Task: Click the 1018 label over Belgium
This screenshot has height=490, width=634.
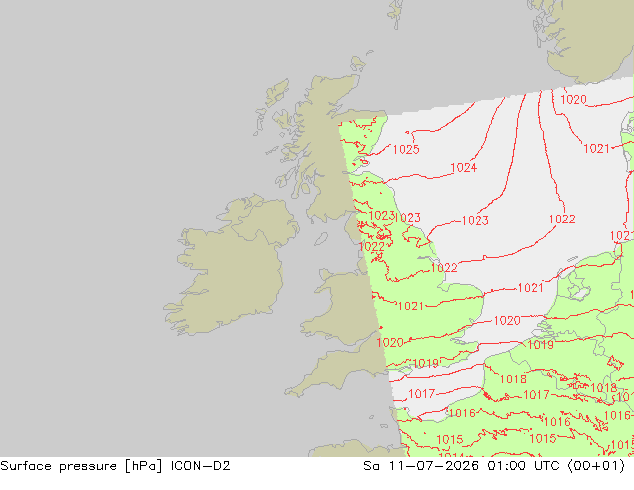Action: coord(513,379)
